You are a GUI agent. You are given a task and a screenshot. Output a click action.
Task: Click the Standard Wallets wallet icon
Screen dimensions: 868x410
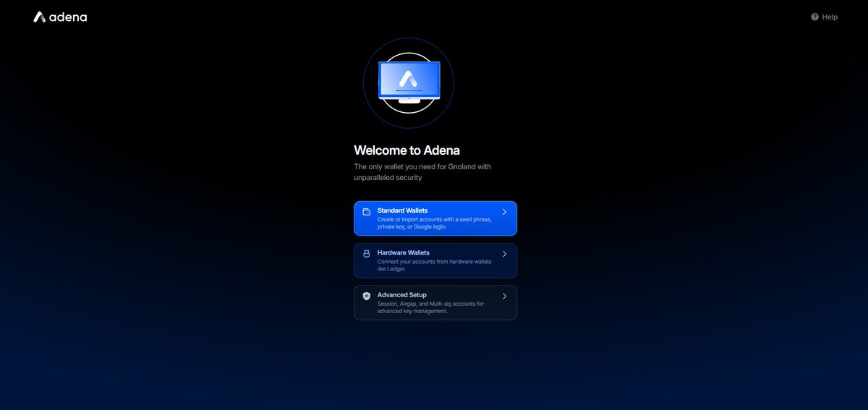[367, 212]
